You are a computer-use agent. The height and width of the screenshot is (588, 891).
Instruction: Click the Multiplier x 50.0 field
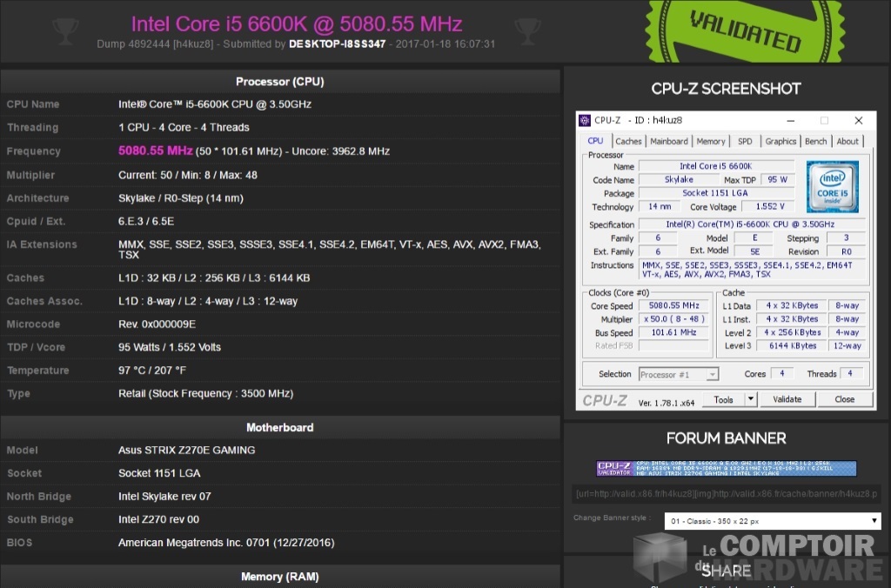pyautogui.click(x=674, y=319)
